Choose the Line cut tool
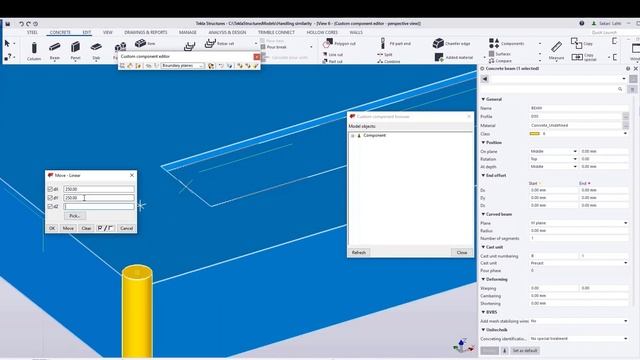The height and width of the screenshot is (360, 640). [333, 54]
